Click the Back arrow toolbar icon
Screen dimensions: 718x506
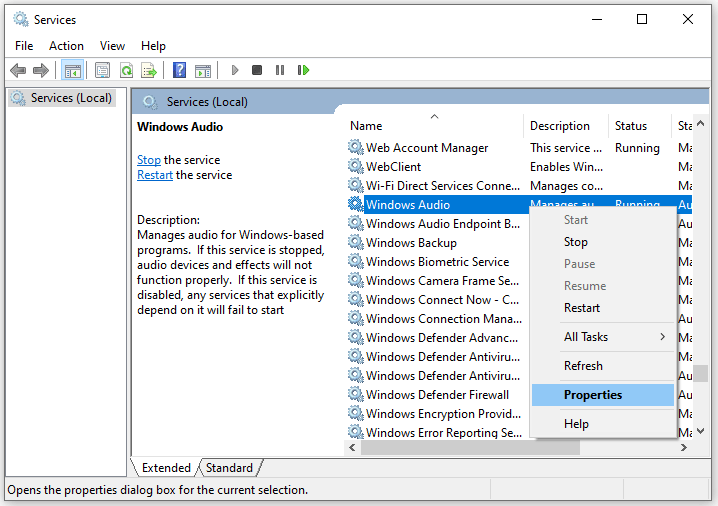[18, 71]
